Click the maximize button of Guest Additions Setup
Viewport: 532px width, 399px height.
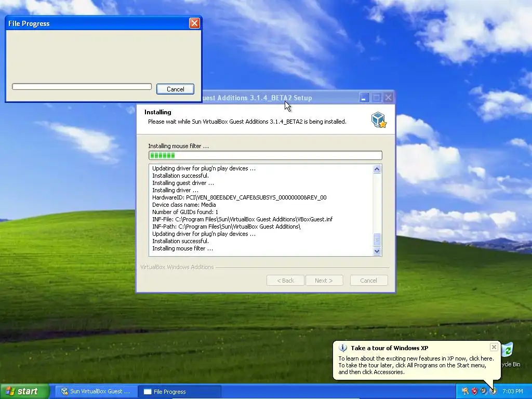(x=376, y=98)
